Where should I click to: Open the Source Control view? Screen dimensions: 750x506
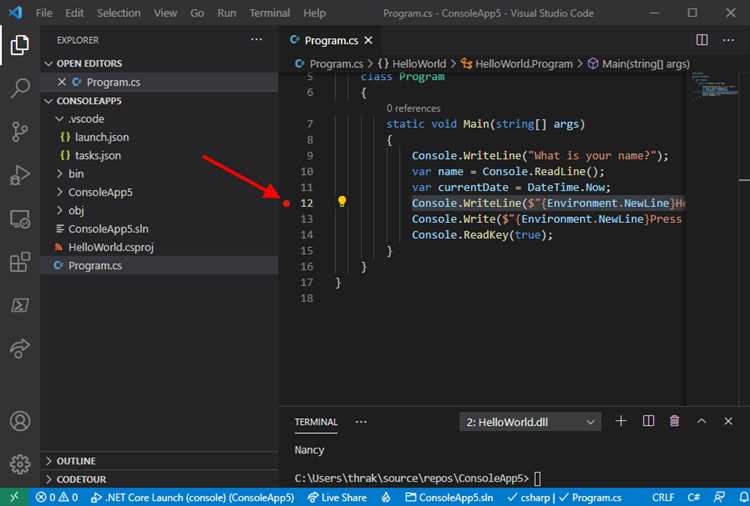click(x=20, y=132)
